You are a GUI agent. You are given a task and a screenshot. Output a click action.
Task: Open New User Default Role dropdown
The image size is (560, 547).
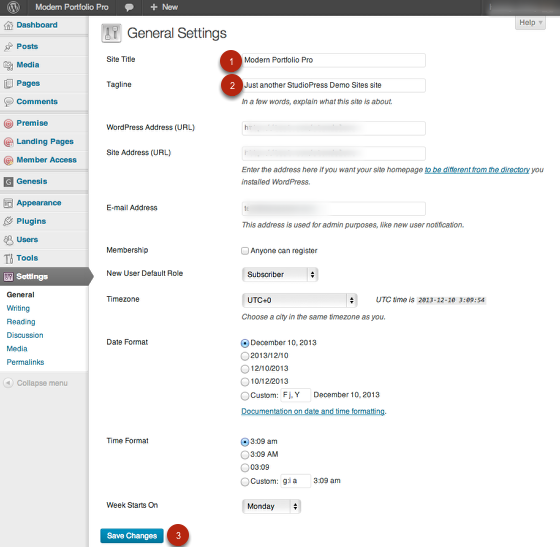coord(280,275)
